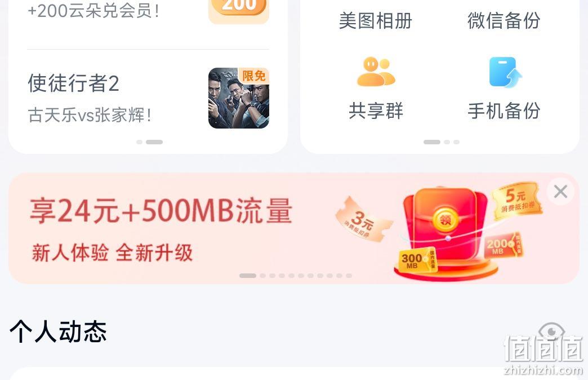Tap the 使徒行者2 movie poster thumbnail
The height and width of the screenshot is (380, 588).
[238, 98]
